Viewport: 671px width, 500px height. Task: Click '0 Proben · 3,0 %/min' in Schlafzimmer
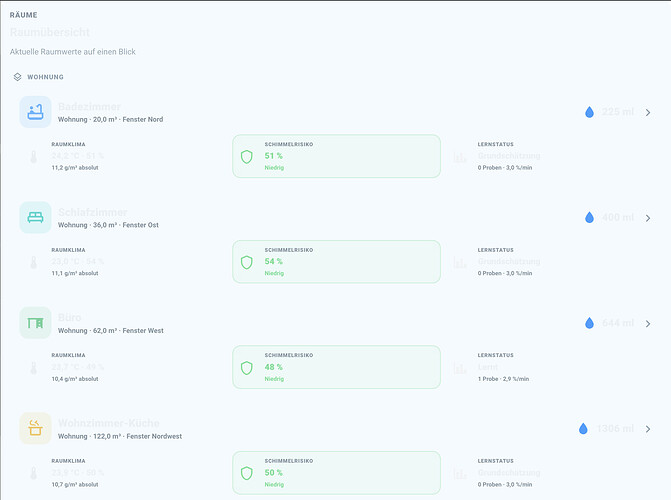tap(505, 273)
